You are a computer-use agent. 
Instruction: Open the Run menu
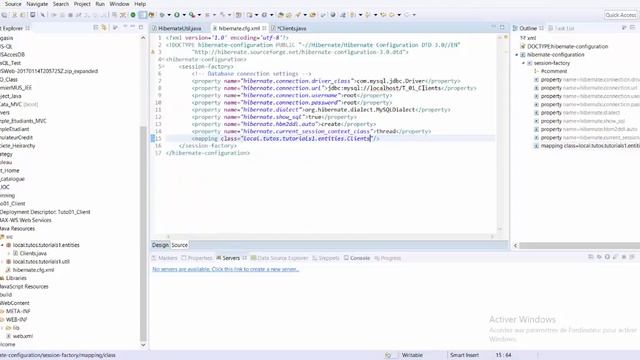(x=100, y=4)
